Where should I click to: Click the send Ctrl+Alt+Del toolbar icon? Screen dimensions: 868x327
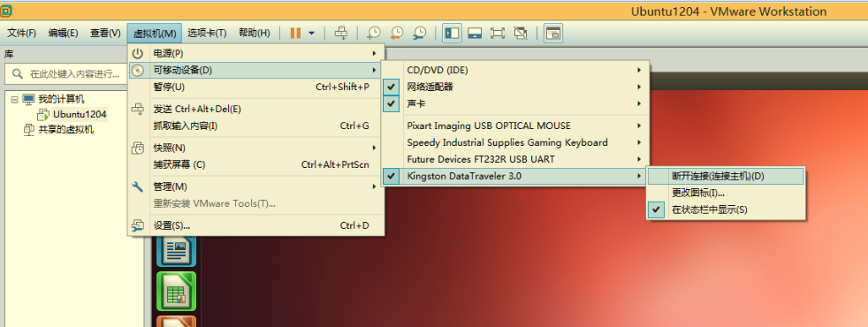[341, 34]
